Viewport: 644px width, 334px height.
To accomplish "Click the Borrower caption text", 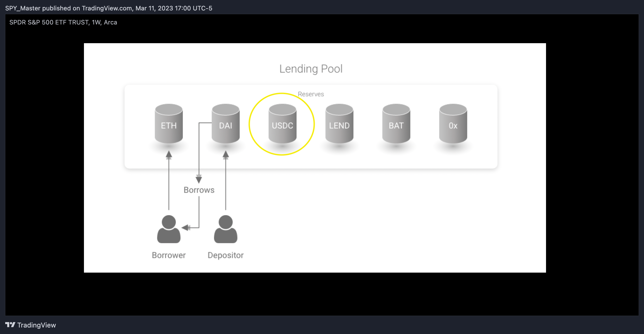I will click(x=169, y=255).
